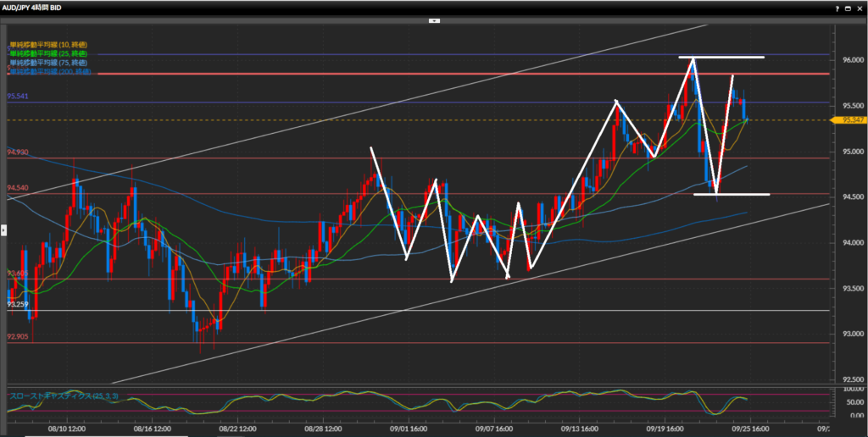Select the 95.541 horizontal line label

(18, 97)
